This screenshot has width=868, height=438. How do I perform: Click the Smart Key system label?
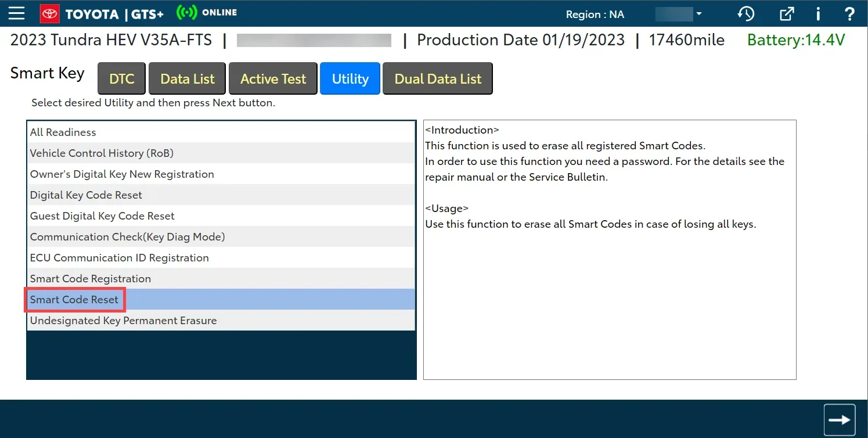[48, 73]
